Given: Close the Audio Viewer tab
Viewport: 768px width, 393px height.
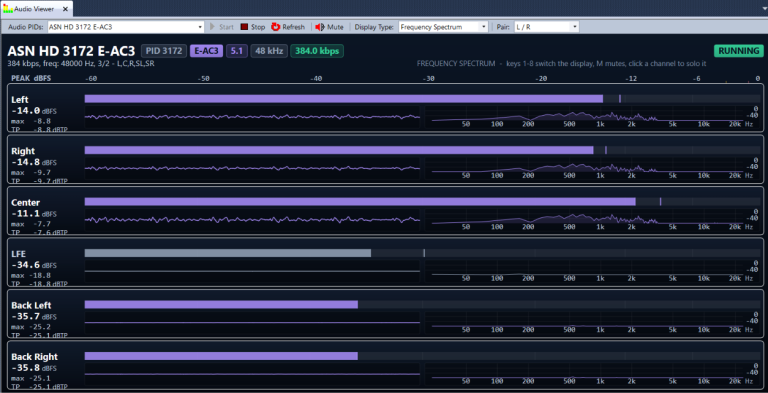Looking at the screenshot, I should 66,9.
